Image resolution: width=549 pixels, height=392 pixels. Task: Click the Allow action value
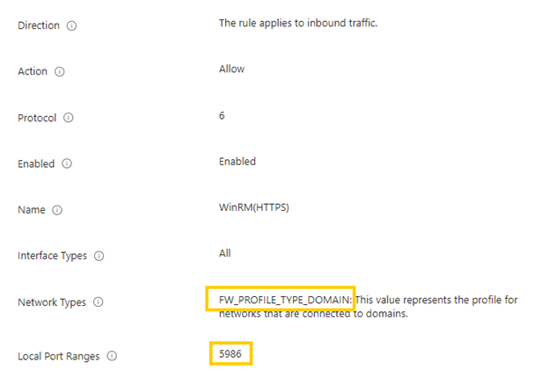231,69
